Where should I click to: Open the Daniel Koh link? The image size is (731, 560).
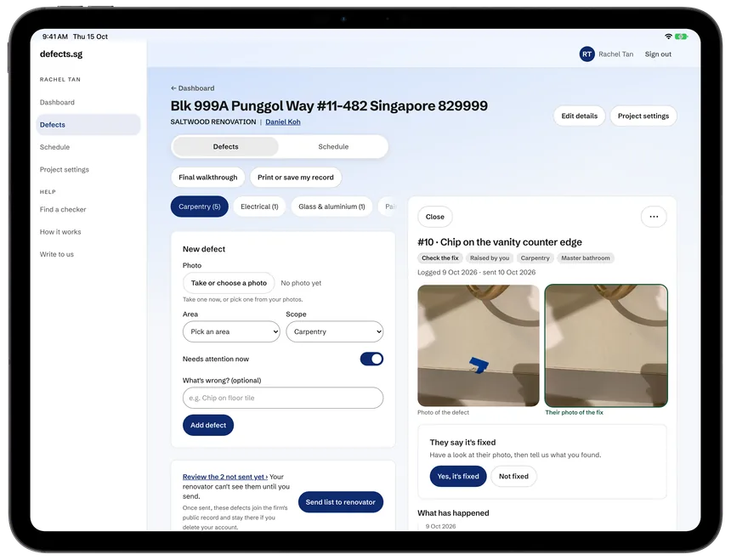tap(283, 122)
